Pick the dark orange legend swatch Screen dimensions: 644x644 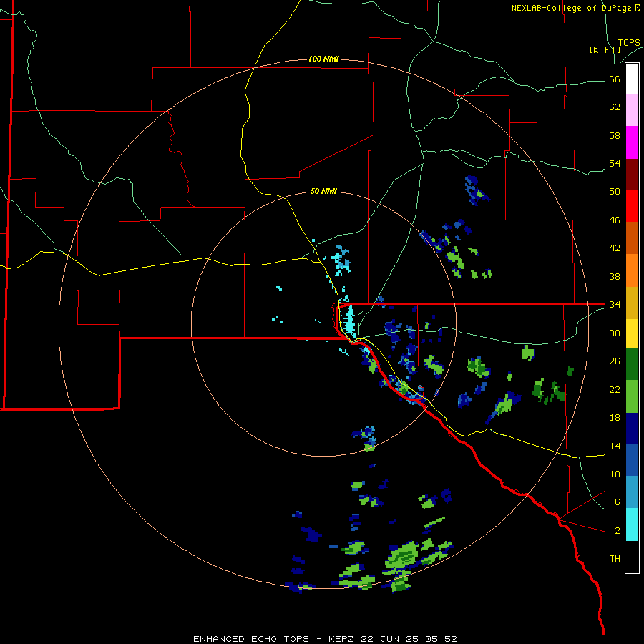[632, 238]
